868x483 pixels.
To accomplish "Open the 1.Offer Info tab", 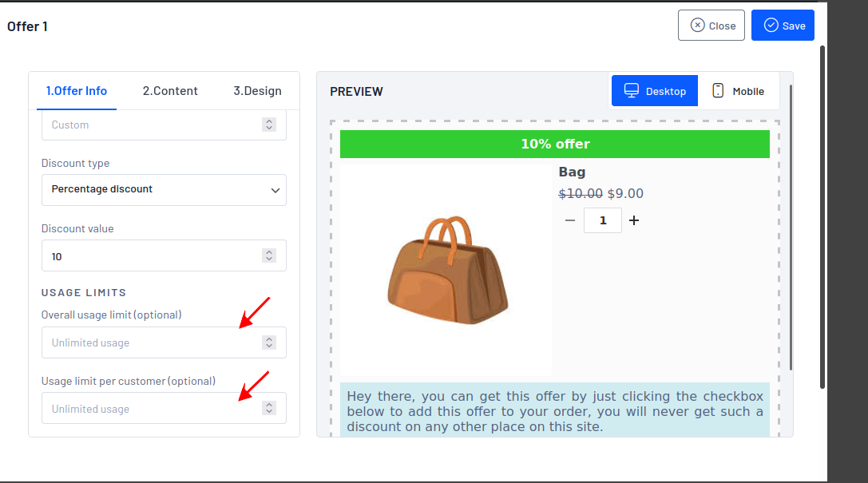I will point(77,91).
